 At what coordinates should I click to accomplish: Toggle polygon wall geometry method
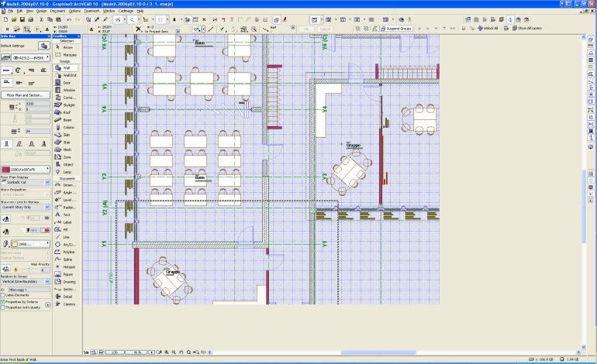tap(43, 70)
